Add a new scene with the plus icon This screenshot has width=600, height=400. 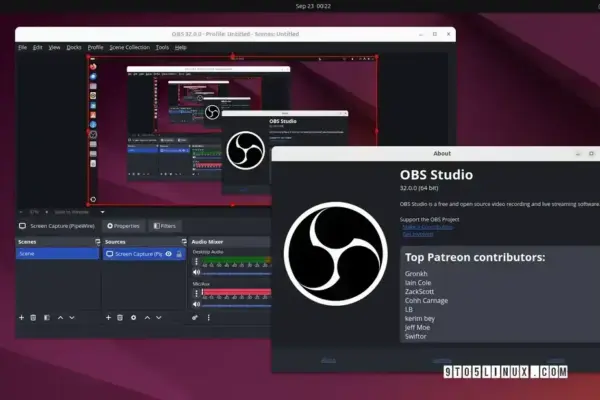pos(21,318)
